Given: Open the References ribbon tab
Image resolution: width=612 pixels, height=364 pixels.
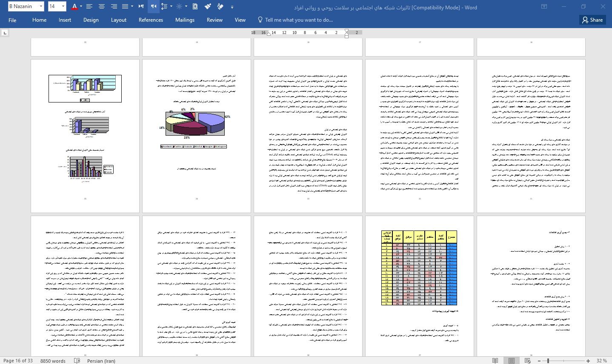Looking at the screenshot, I should click(151, 20).
